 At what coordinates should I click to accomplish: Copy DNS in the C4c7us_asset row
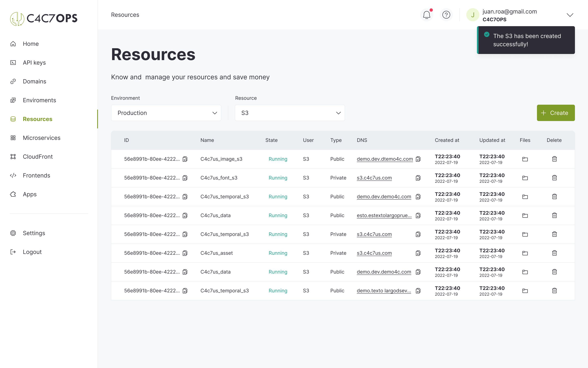pos(418,253)
